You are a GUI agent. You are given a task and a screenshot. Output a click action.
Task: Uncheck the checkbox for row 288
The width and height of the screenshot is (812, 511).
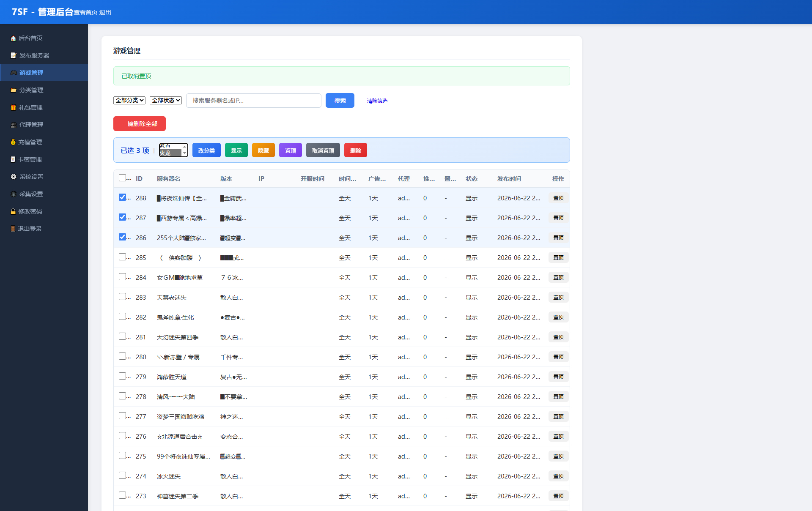[x=122, y=197]
